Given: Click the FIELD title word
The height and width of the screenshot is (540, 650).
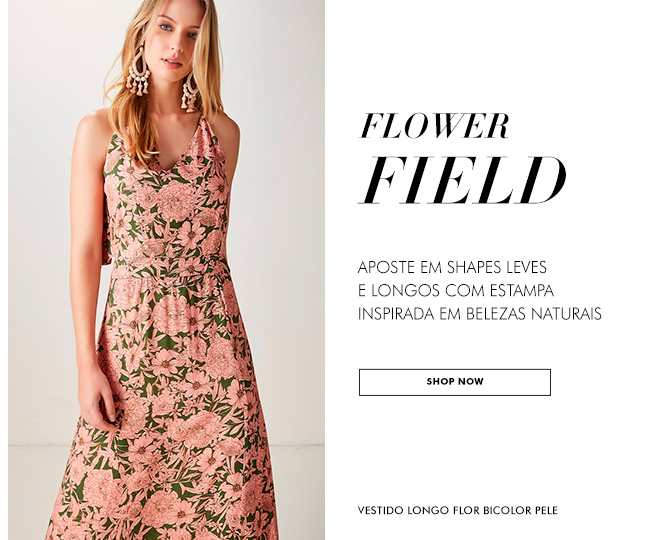Looking at the screenshot, I should 462,180.
